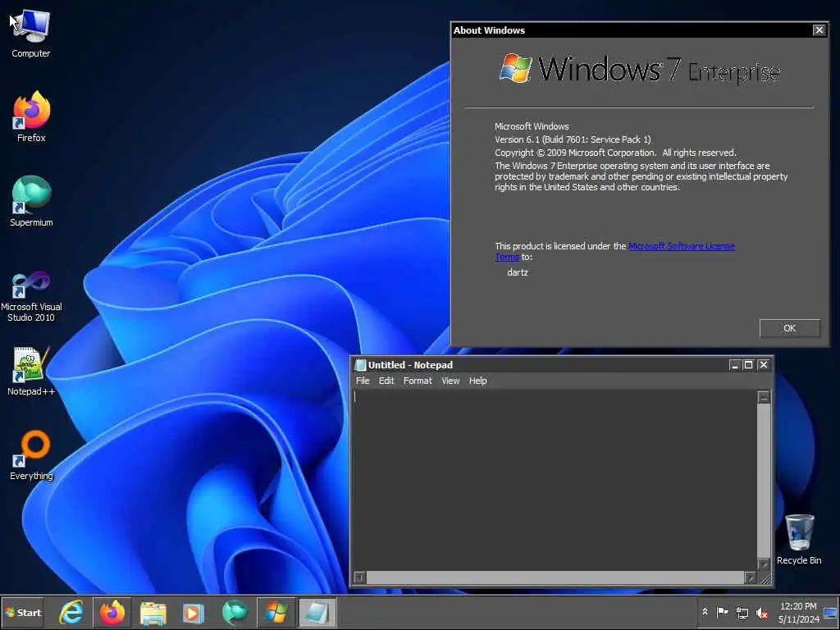Open the Notepad Edit menu
The height and width of the screenshot is (630, 840).
tap(386, 381)
